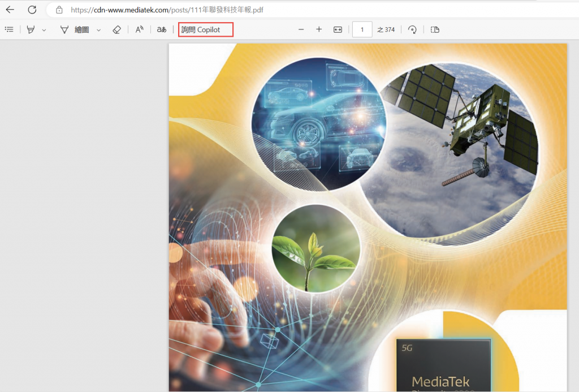579x392 pixels.
Task: Zoom out with the minus icon
Action: click(301, 29)
